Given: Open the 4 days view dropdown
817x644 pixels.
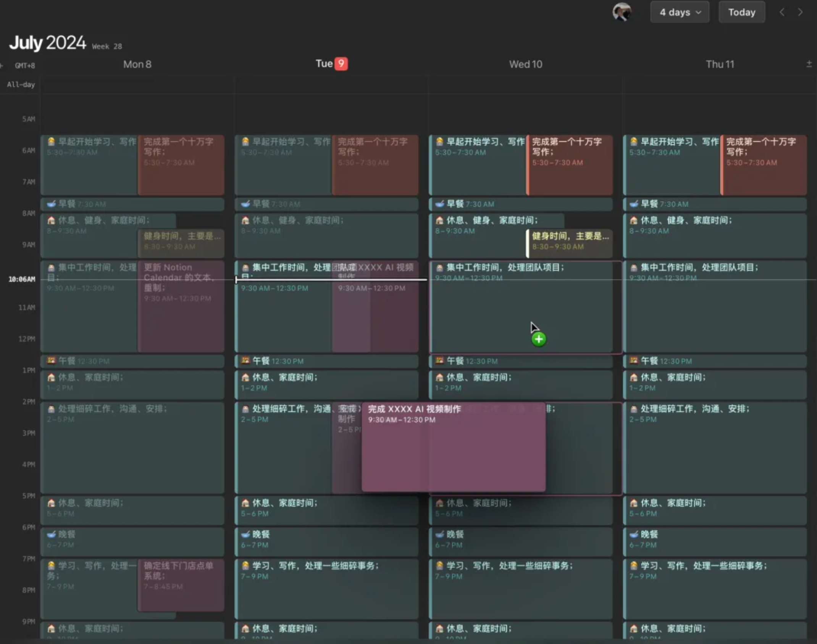Looking at the screenshot, I should coord(680,12).
